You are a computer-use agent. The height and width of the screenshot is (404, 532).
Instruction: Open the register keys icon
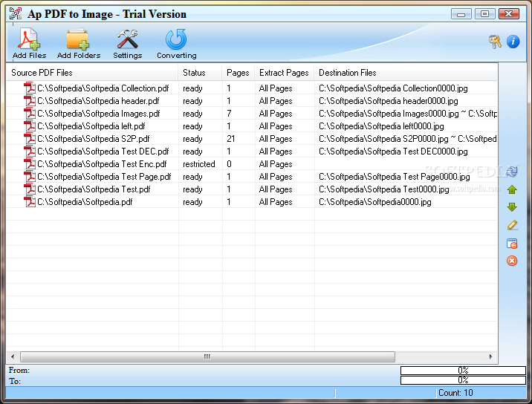coord(495,42)
